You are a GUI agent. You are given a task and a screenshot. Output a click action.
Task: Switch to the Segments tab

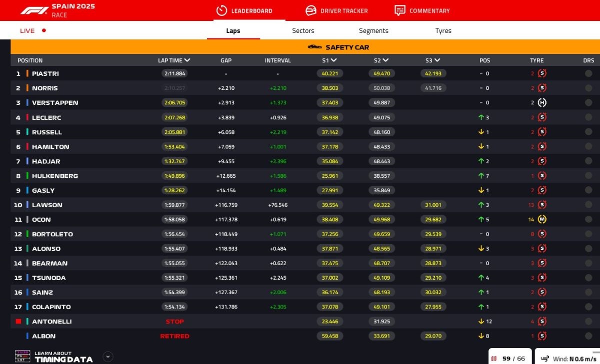373,30
